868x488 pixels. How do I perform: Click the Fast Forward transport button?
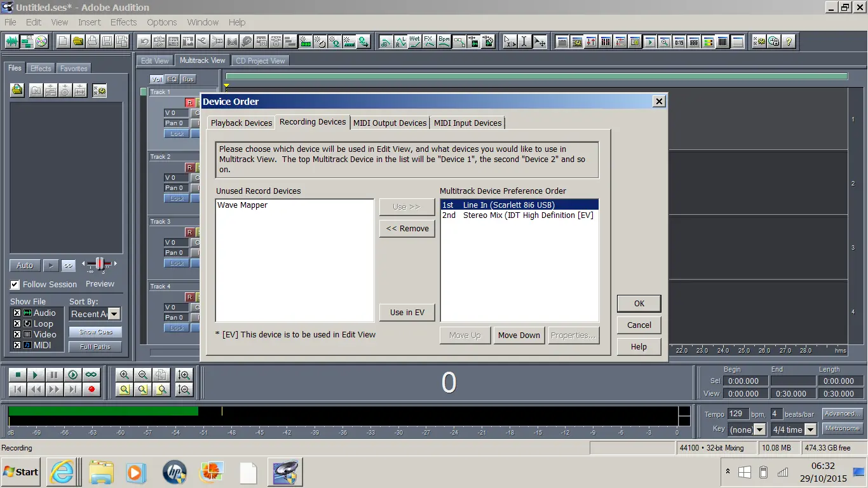tap(55, 389)
